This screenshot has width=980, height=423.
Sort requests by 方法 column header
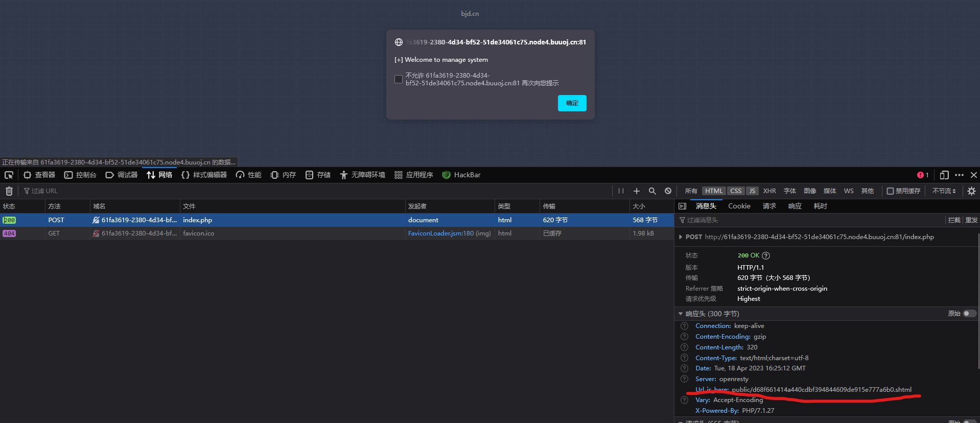(x=67, y=206)
